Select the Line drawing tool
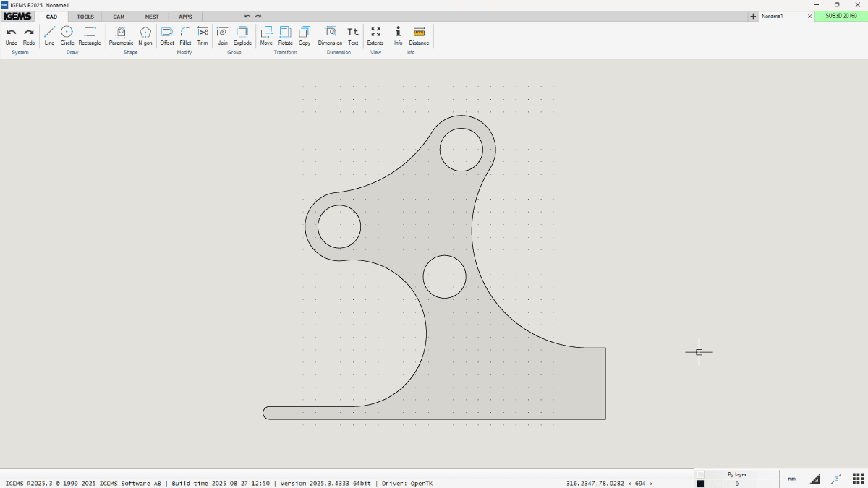 pos(49,35)
